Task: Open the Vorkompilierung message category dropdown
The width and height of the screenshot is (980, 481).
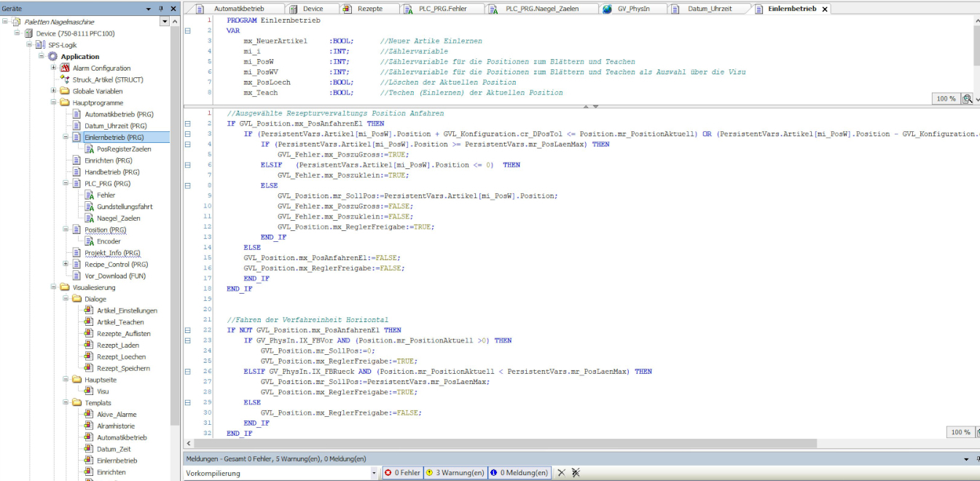Action: 375,473
